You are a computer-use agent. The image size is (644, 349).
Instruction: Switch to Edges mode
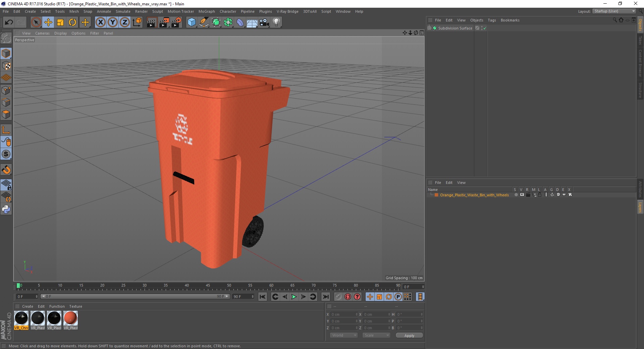(6, 102)
